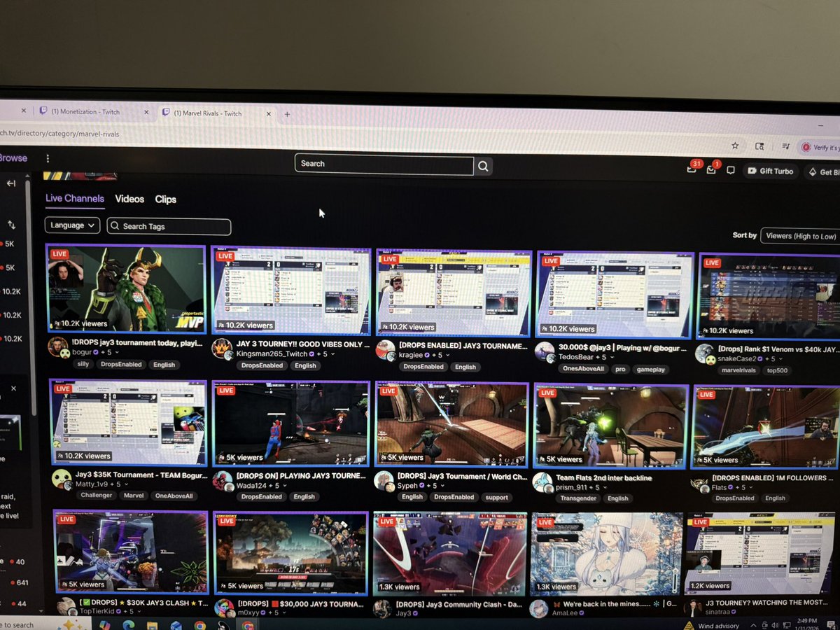Click the main Twitch Search field
Image resolution: width=840 pixels, height=630 pixels.
384,164
